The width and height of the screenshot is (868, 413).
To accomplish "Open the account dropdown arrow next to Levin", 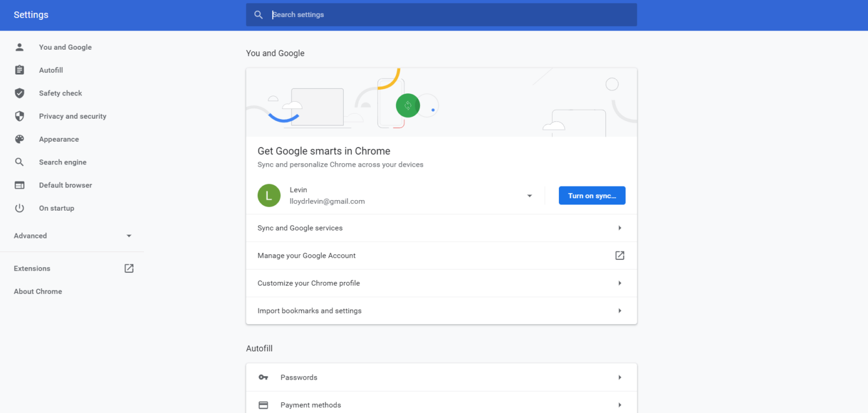I will point(530,196).
